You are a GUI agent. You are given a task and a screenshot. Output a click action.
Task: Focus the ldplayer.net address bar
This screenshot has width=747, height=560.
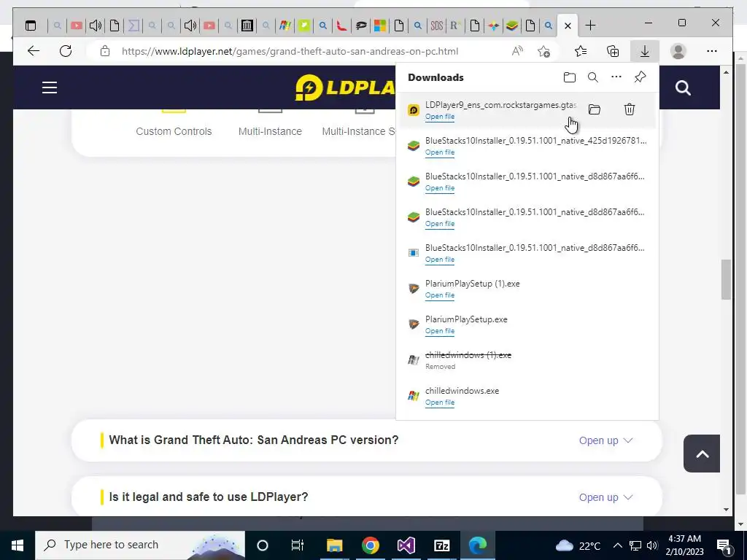click(290, 51)
